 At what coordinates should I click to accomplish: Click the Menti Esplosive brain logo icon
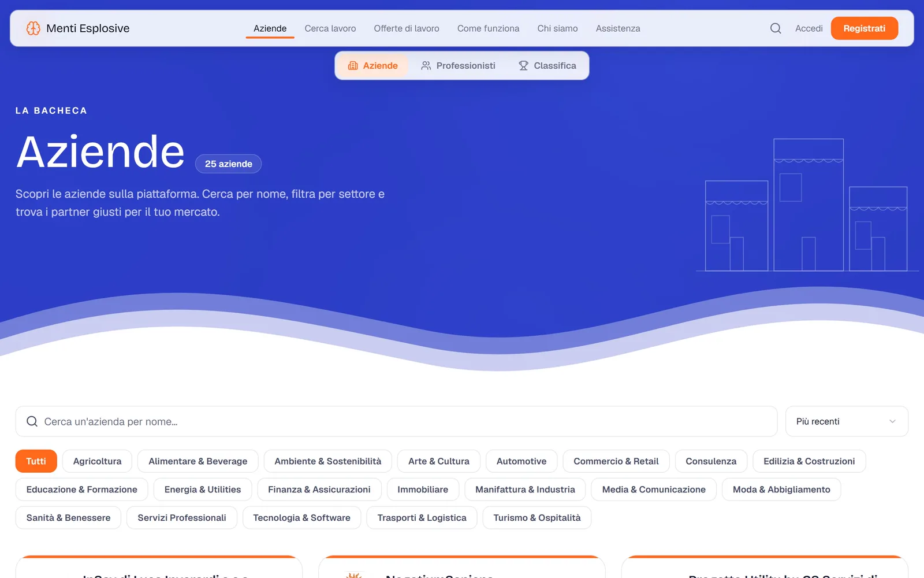[x=33, y=28]
